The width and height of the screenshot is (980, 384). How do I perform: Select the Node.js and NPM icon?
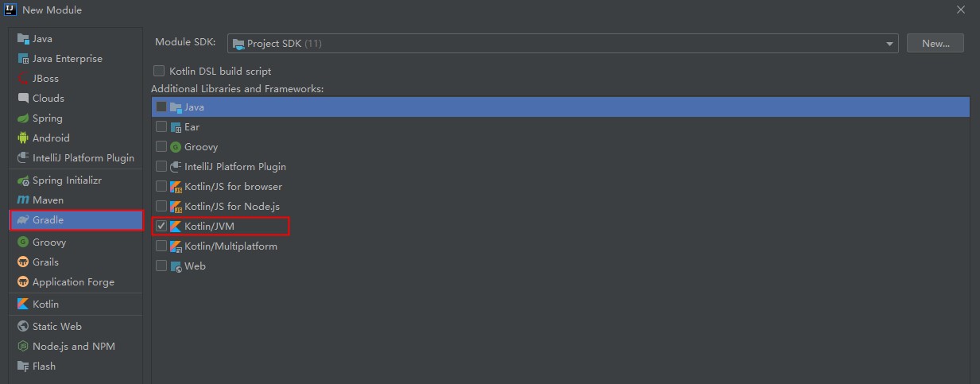click(x=23, y=347)
